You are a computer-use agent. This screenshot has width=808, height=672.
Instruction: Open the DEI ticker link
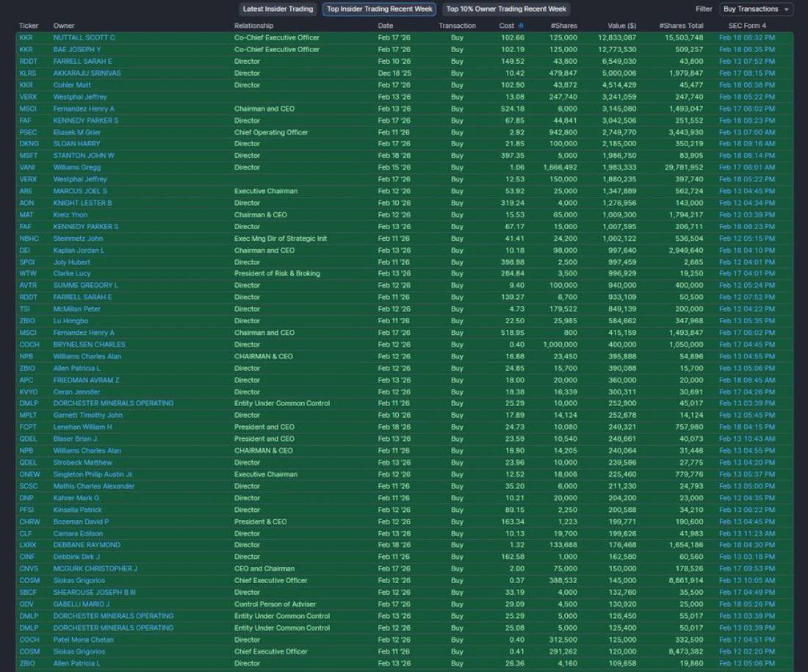(25, 250)
